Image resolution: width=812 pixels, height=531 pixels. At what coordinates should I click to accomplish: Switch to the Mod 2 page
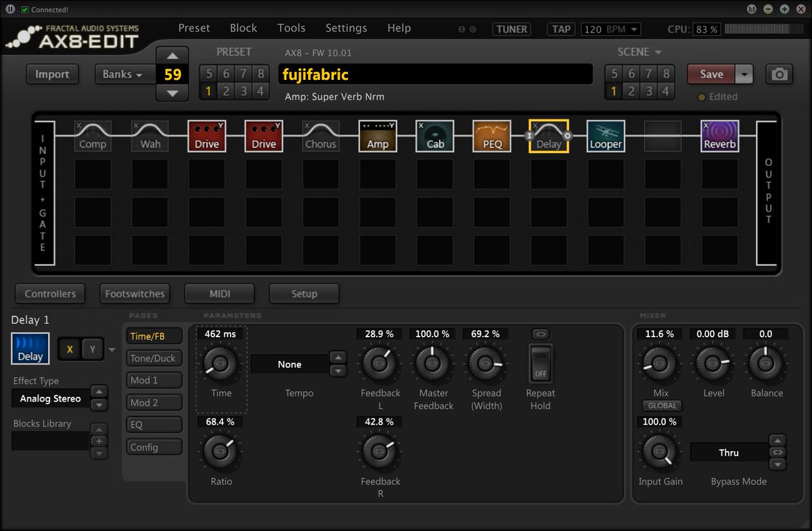pos(154,403)
